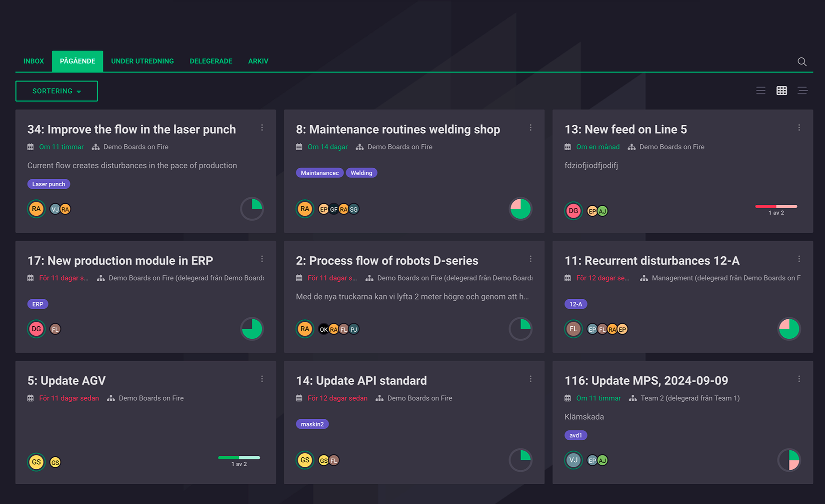Click 'Klämskada' description text
The image size is (825, 504).
click(584, 417)
